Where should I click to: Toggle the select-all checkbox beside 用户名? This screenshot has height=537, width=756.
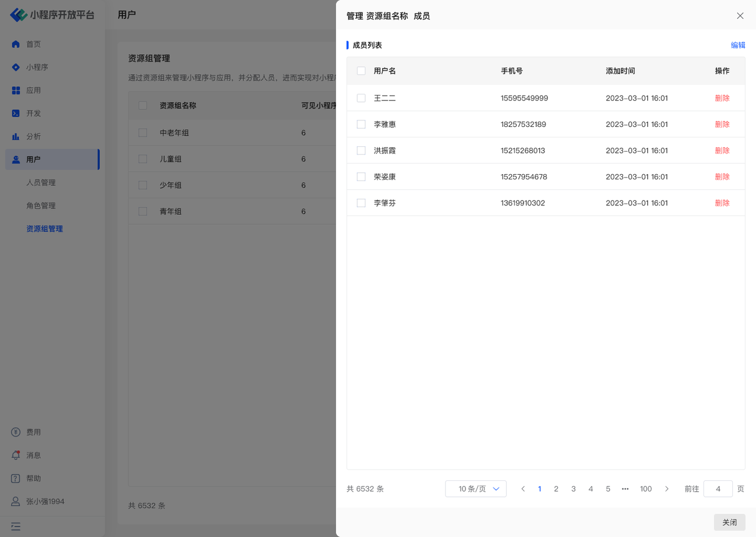pyautogui.click(x=361, y=71)
